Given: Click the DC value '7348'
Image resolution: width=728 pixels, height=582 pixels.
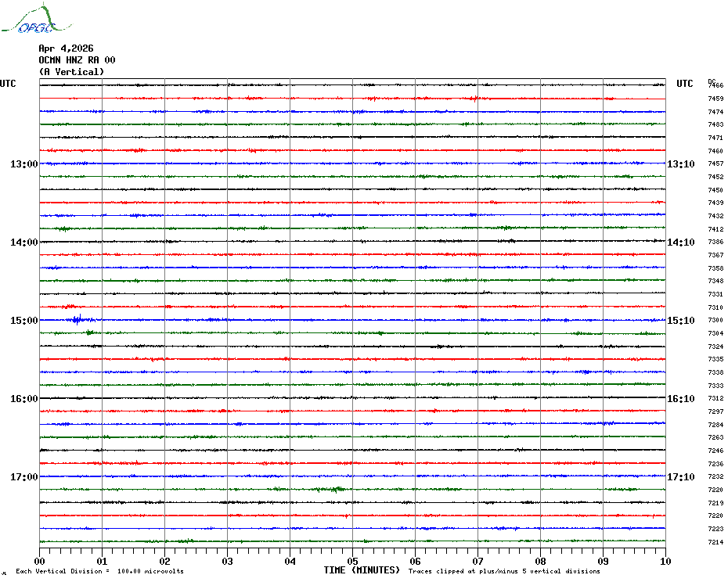Looking at the screenshot, I should coord(715,282).
